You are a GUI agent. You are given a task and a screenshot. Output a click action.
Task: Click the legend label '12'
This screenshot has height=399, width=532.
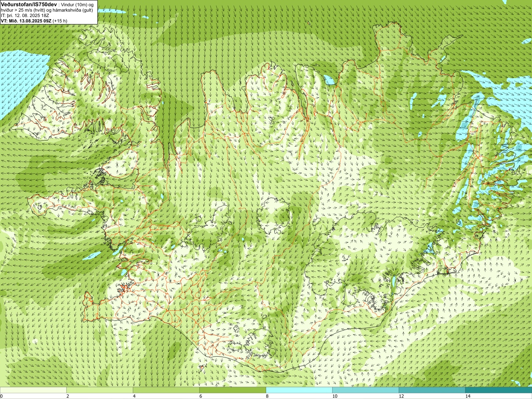click(401, 396)
